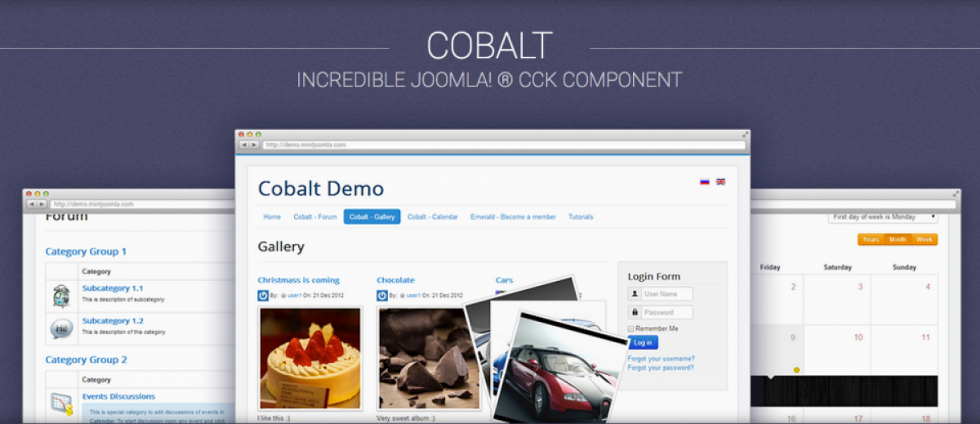Click the fullscreen icon of the calendar window
This screenshot has height=424, width=980.
click(955, 194)
